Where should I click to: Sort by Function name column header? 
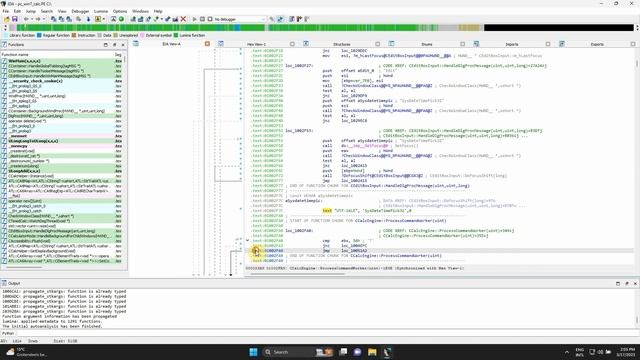(57, 54)
